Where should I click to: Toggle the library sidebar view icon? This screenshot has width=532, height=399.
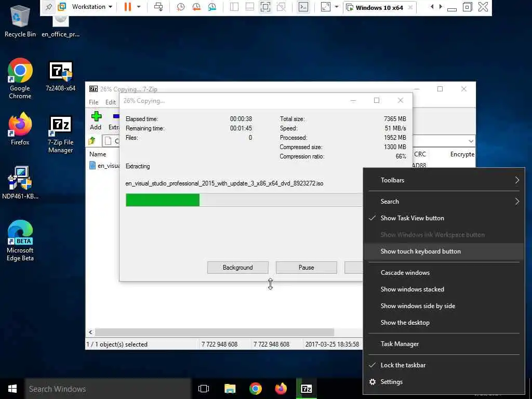point(234,7)
